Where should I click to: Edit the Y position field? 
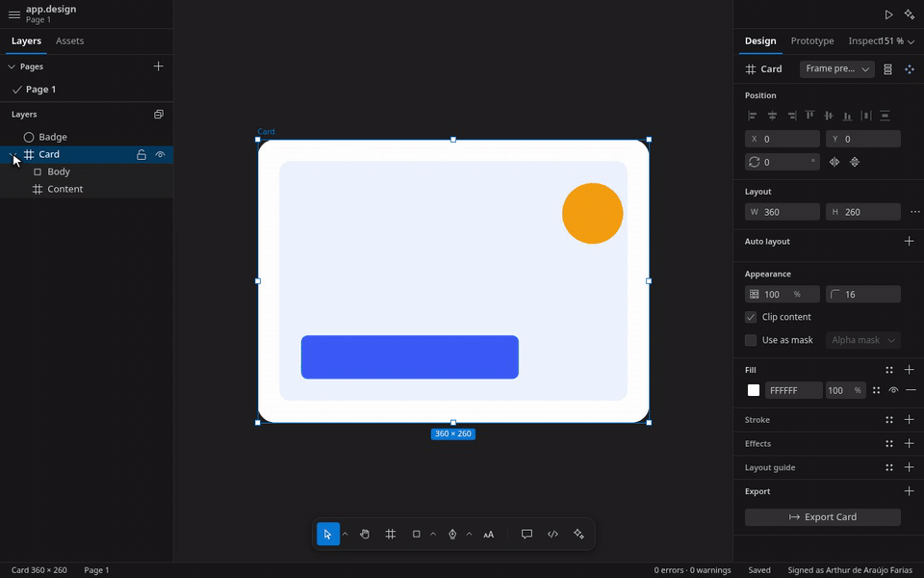point(862,139)
